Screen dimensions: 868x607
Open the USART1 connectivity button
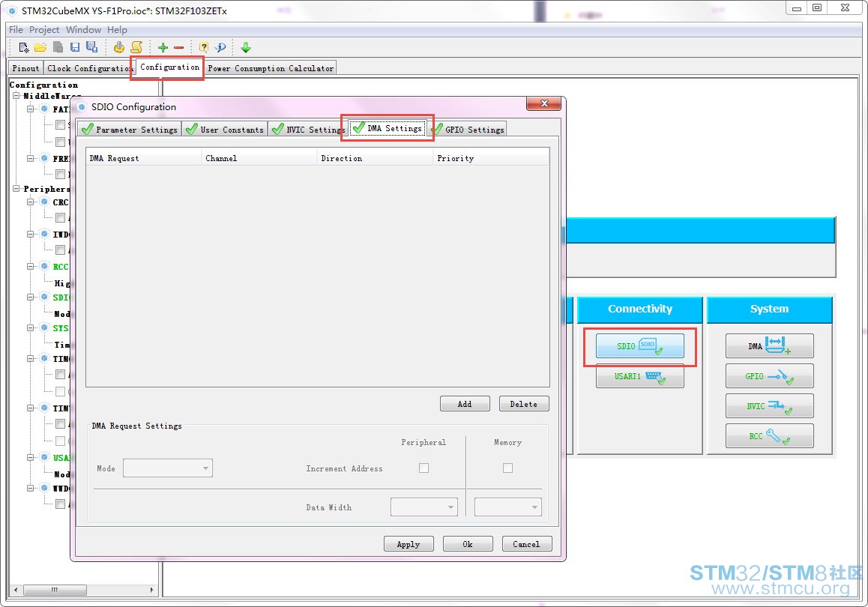click(639, 376)
